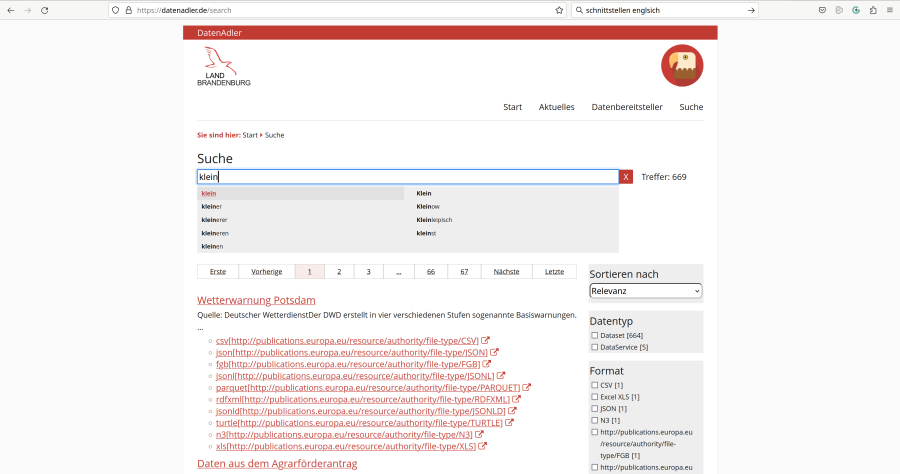This screenshot has height=474, width=900.
Task: Bookmark this page with the star icon
Action: click(x=559, y=10)
